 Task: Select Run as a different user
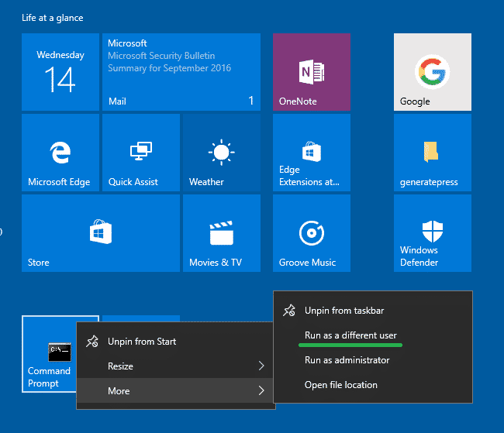pos(373,335)
